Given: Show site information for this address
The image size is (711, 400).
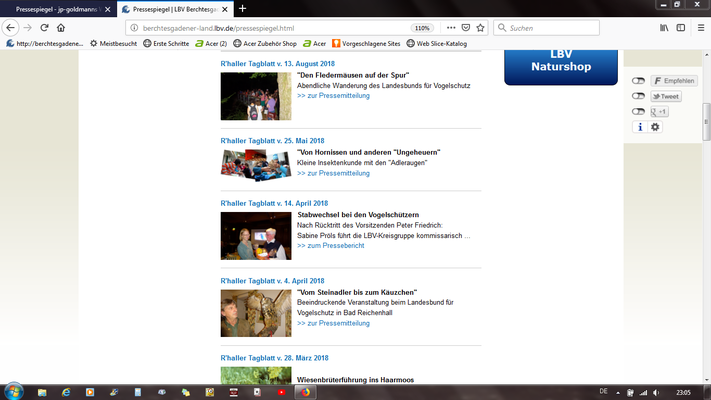Looking at the screenshot, I should (134, 28).
